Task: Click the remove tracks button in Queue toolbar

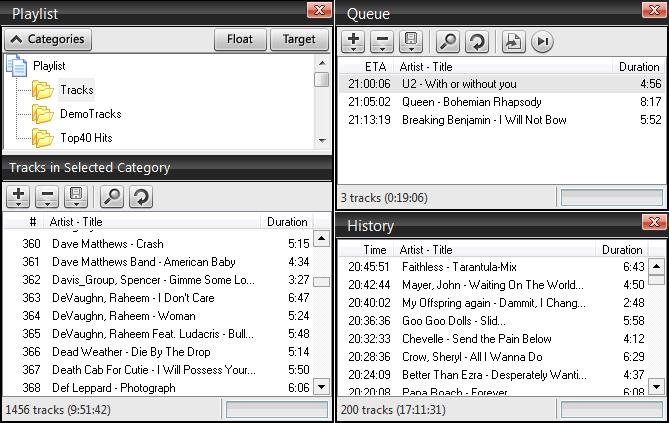Action: 381,41
